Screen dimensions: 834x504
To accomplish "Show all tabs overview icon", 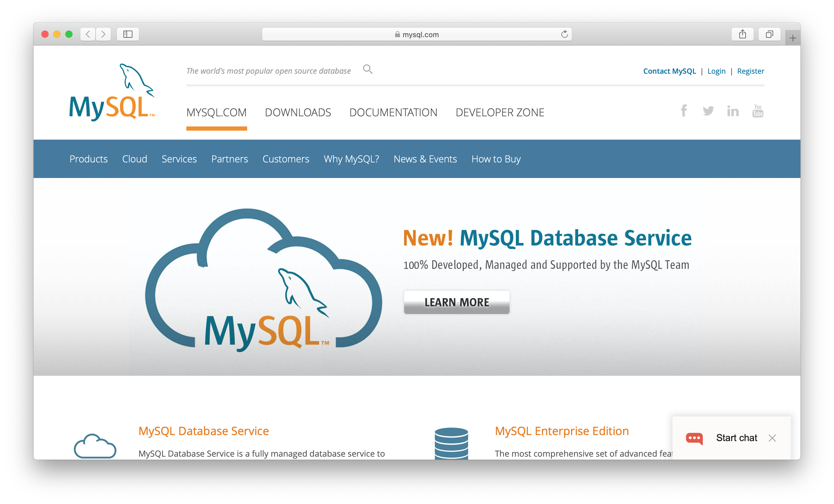I will tap(769, 34).
